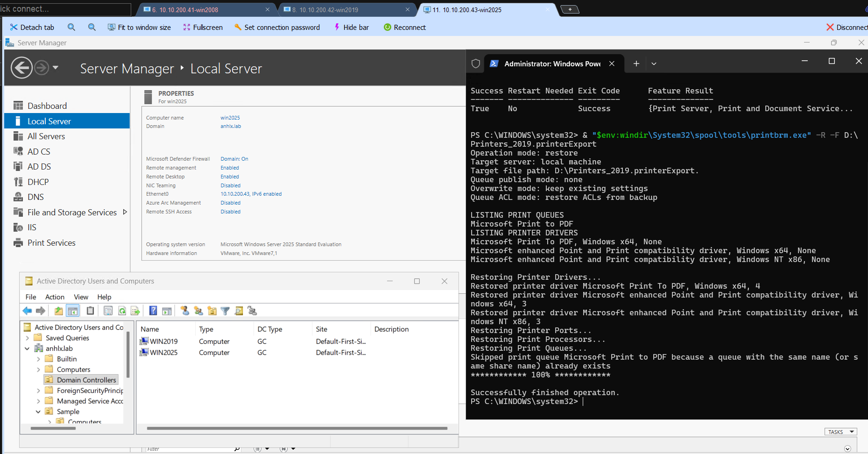Open the TASKS dropdown
The width and height of the screenshot is (868, 454).
click(840, 432)
